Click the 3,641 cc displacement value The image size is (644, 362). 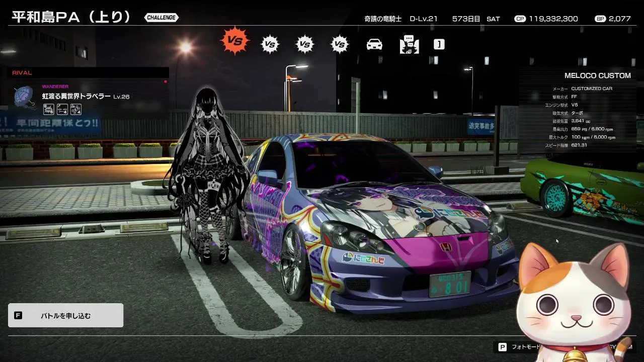(581, 121)
